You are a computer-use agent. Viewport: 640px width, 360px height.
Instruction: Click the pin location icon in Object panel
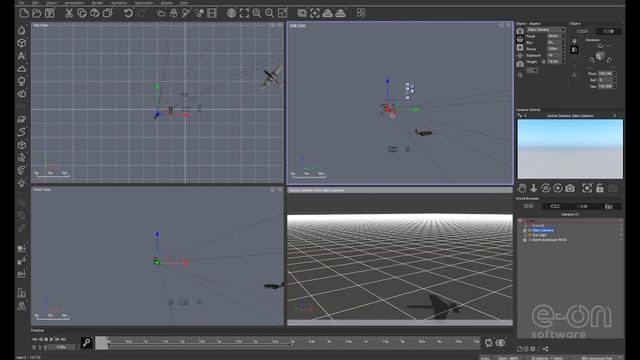tap(574, 41)
